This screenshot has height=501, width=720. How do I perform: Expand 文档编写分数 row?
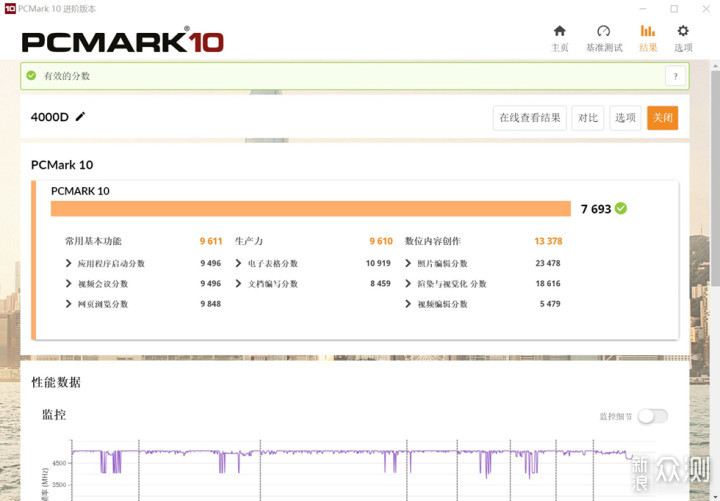tap(238, 283)
